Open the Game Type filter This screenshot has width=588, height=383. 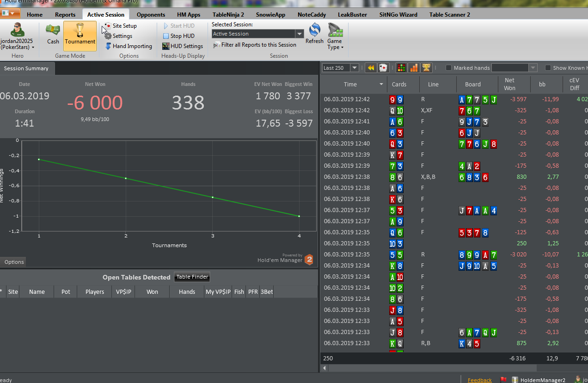click(335, 36)
